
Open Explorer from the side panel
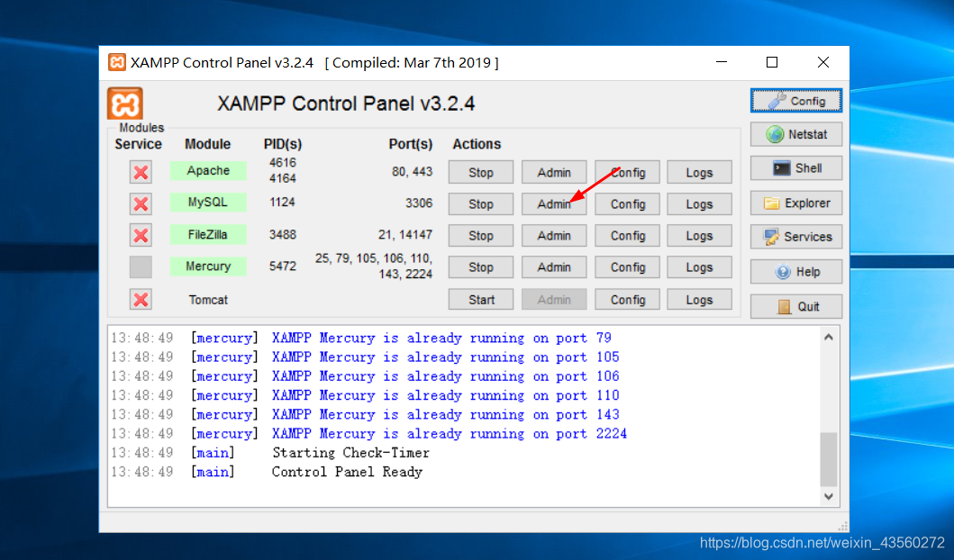click(x=795, y=203)
